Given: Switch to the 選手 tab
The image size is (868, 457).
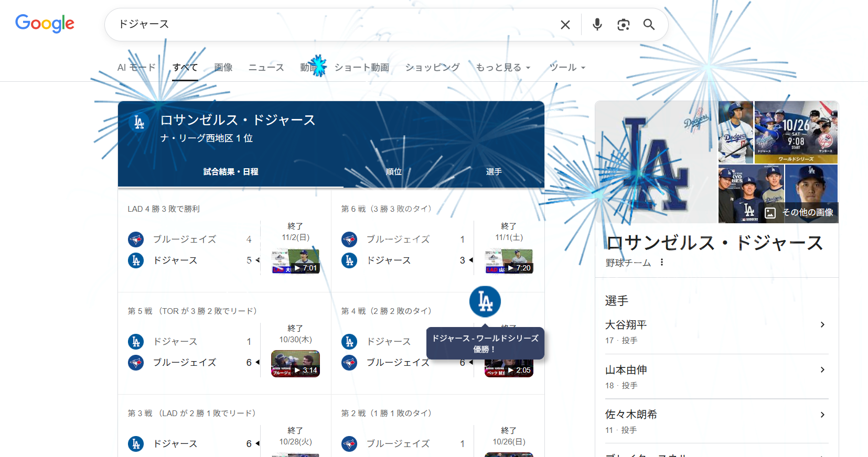Looking at the screenshot, I should [x=494, y=172].
